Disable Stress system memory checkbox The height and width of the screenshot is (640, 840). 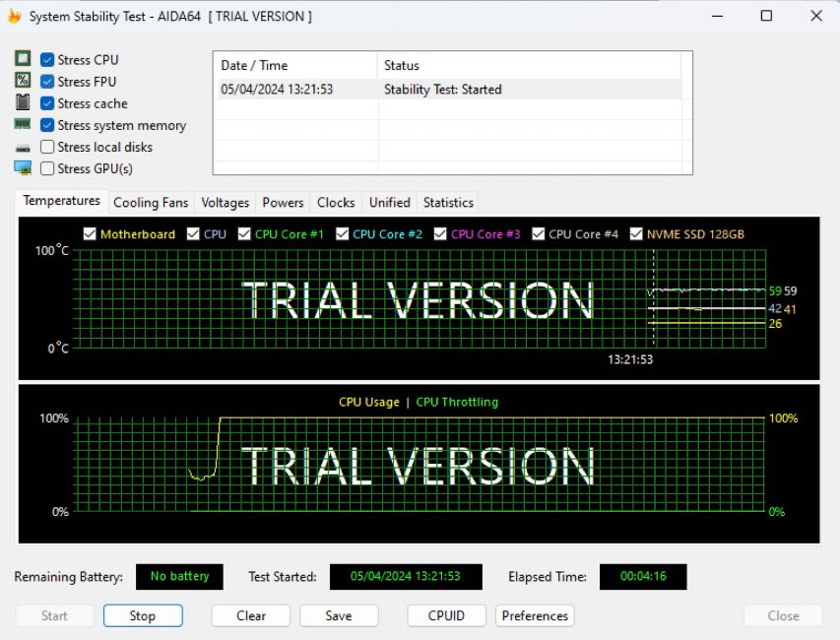(47, 125)
